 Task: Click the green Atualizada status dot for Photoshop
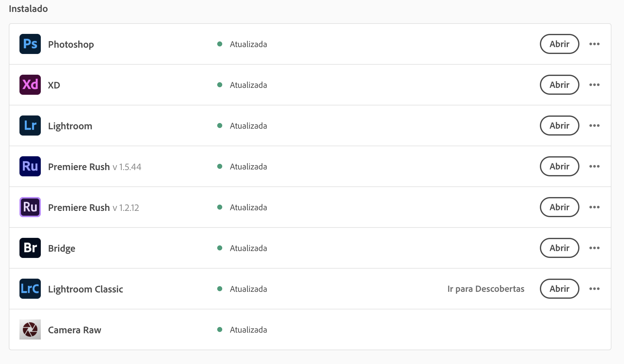pos(220,44)
